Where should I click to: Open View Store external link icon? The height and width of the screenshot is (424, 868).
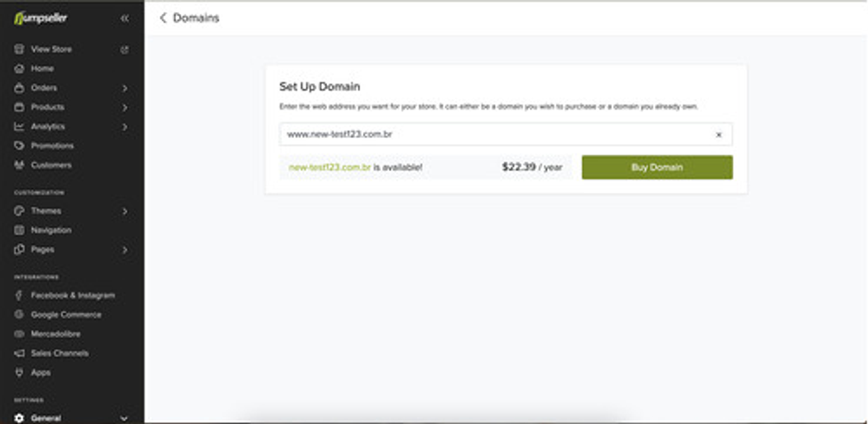125,49
